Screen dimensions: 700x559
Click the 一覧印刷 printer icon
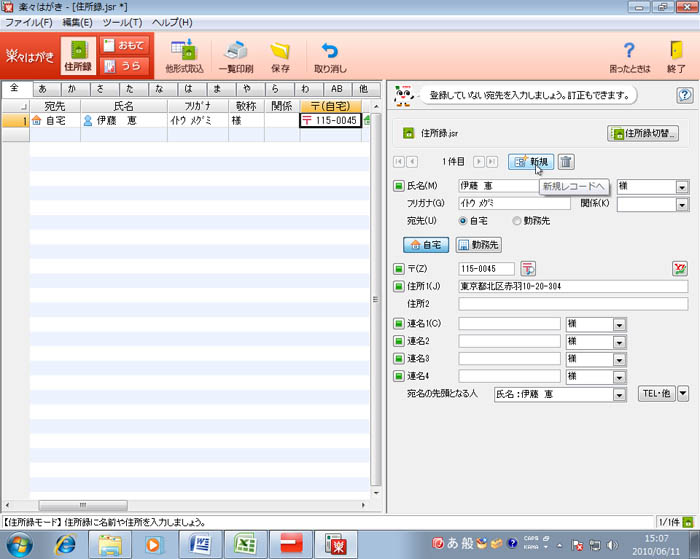point(236,50)
